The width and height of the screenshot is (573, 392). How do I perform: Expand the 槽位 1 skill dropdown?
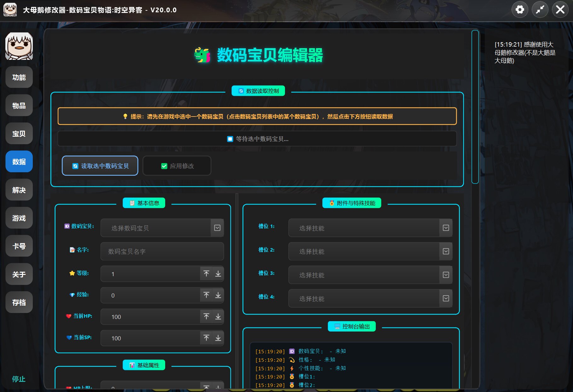pyautogui.click(x=370, y=228)
